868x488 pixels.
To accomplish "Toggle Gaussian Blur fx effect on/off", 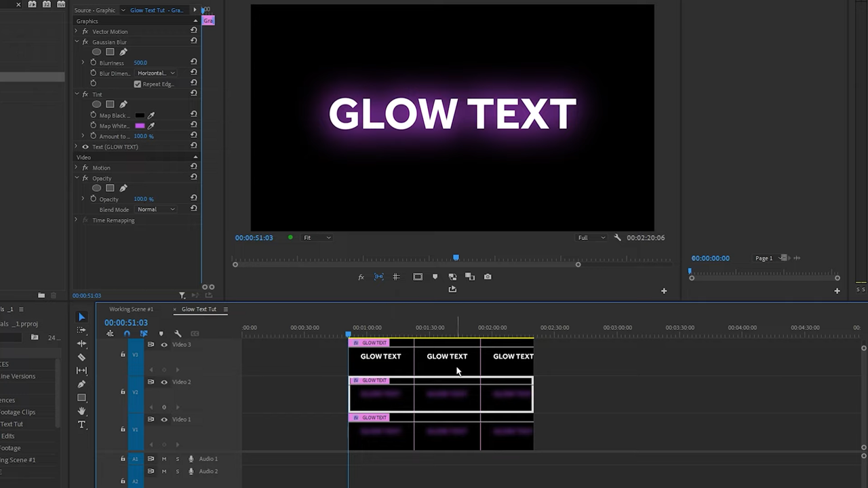I will [x=85, y=42].
